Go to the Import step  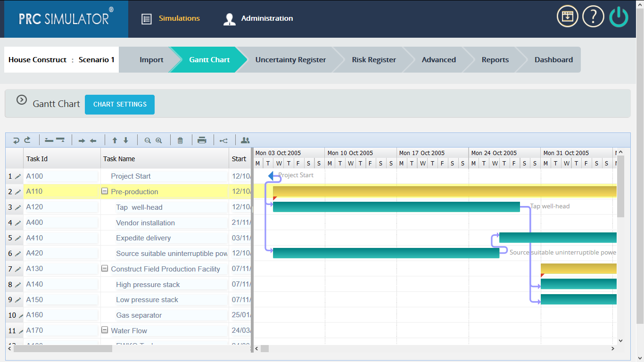click(x=151, y=60)
